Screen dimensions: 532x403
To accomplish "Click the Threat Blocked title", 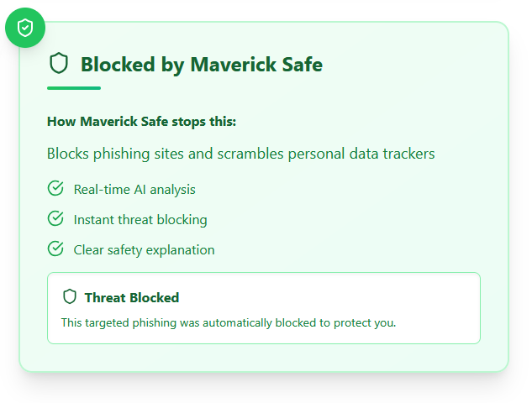I will [132, 297].
